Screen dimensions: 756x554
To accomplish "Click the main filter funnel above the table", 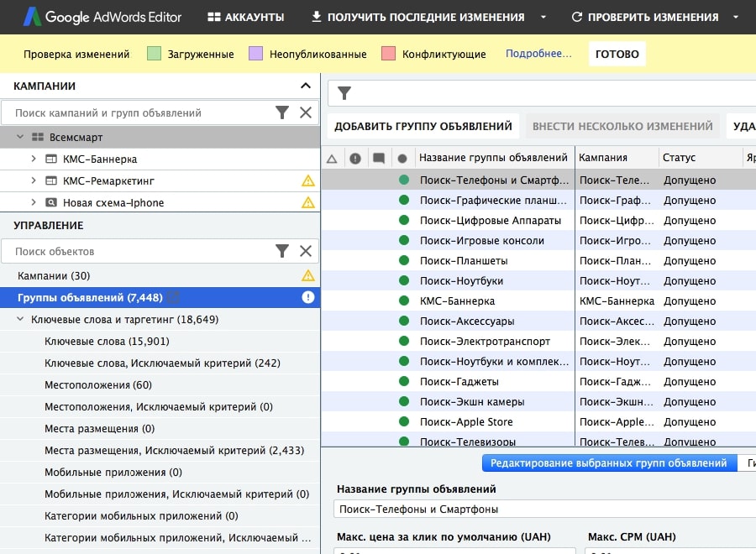I will [344, 93].
